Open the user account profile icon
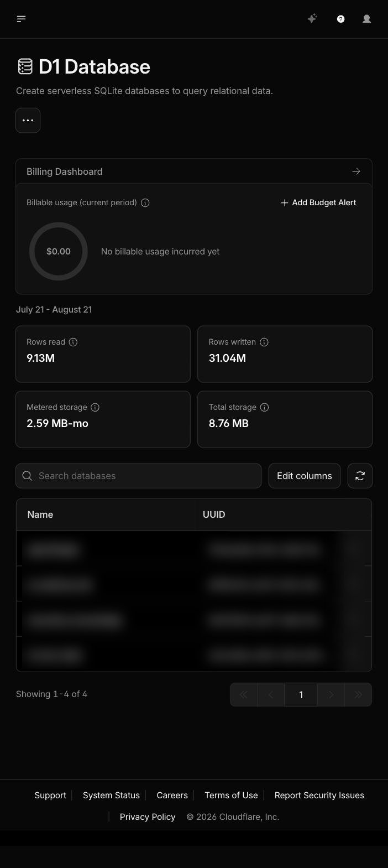 366,19
